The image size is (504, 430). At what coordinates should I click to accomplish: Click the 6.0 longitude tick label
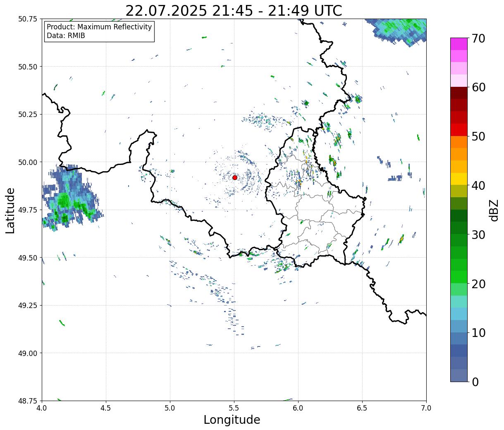click(298, 408)
